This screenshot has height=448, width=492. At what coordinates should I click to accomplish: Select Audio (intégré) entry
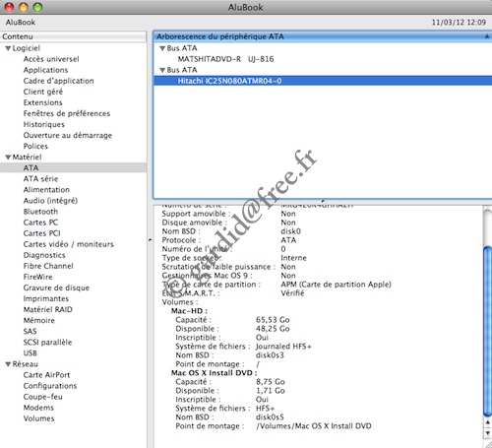[50, 201]
